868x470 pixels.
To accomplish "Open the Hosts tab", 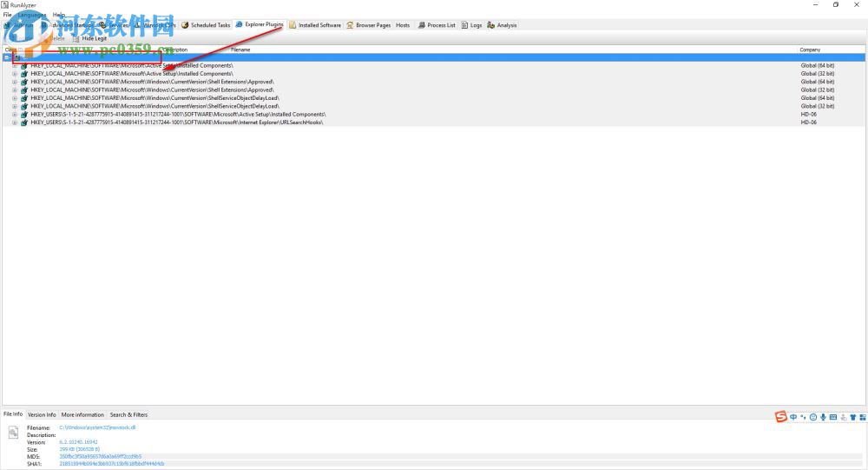I will [x=403, y=25].
